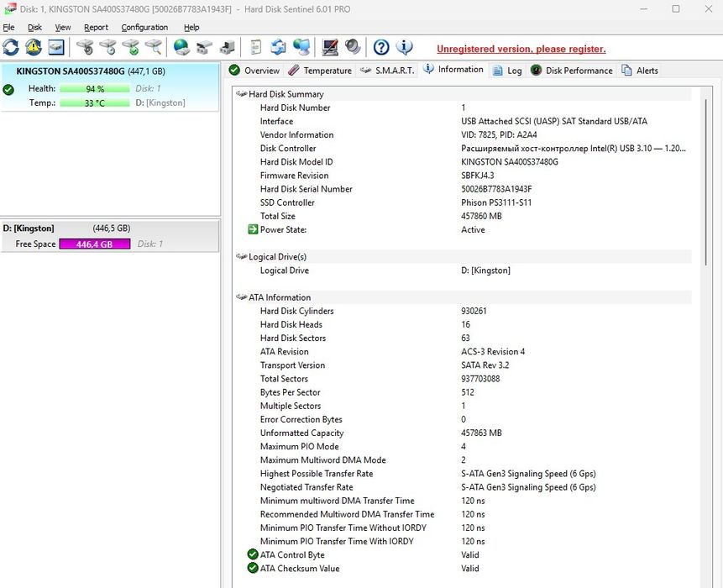Click the disk icon with green checkmark
The image size is (723, 588).
130,47
